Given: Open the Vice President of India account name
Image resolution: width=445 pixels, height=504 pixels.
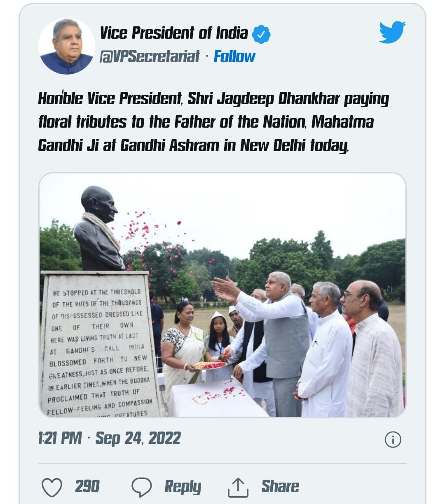Looking at the screenshot, I should (174, 33).
